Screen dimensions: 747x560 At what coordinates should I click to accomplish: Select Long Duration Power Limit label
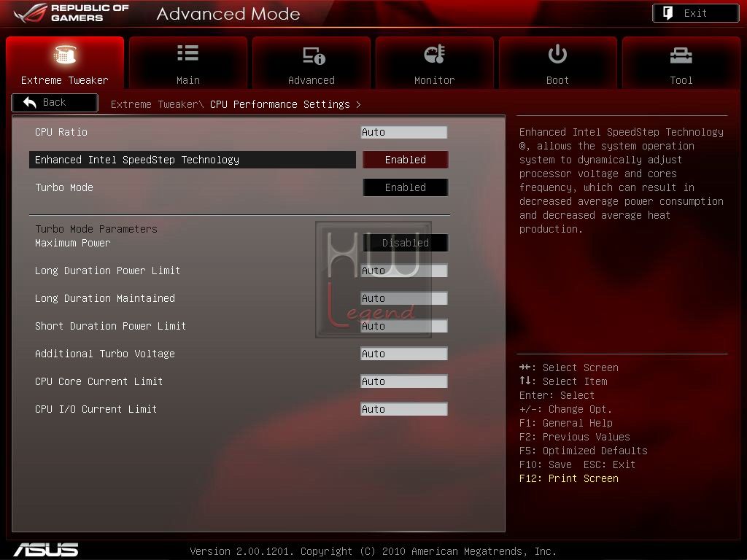[108, 271]
